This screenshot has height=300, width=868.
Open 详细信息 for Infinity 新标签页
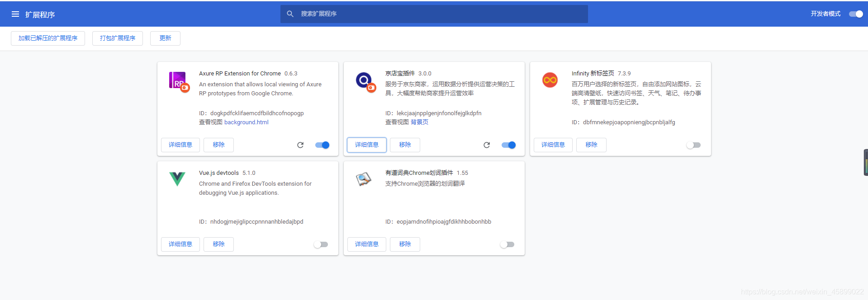[x=553, y=145]
